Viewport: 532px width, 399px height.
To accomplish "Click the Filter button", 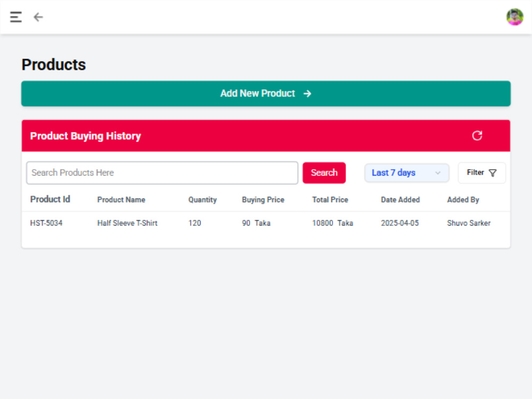I will [482, 173].
